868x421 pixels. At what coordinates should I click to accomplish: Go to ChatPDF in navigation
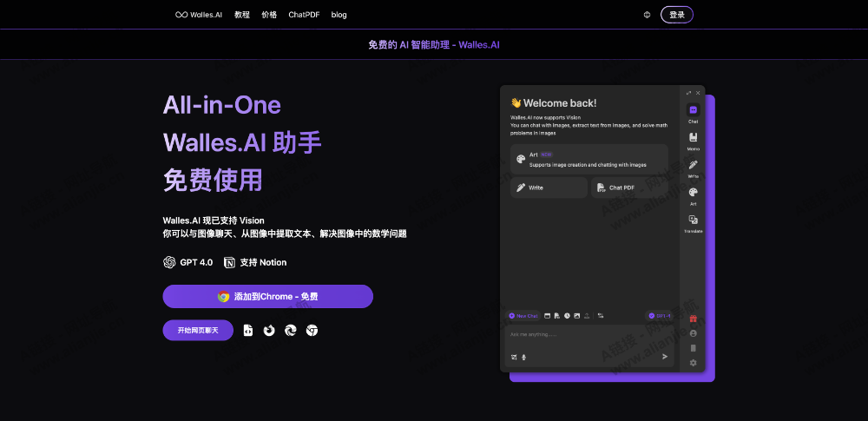[x=304, y=15]
